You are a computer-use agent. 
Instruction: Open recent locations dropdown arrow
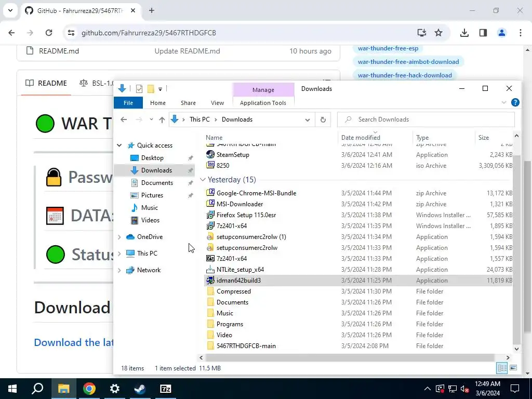coord(151,119)
